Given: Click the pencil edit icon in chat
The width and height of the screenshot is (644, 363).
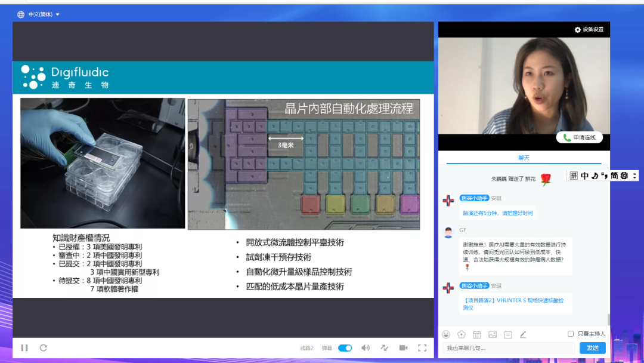Looking at the screenshot, I should click(x=523, y=334).
